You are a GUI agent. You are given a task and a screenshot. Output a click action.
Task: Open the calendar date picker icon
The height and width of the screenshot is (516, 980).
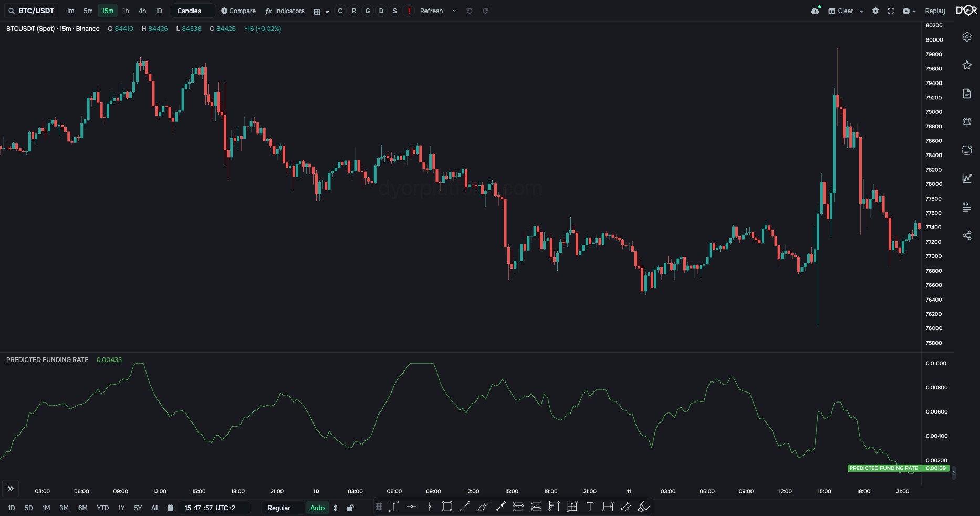[170, 508]
